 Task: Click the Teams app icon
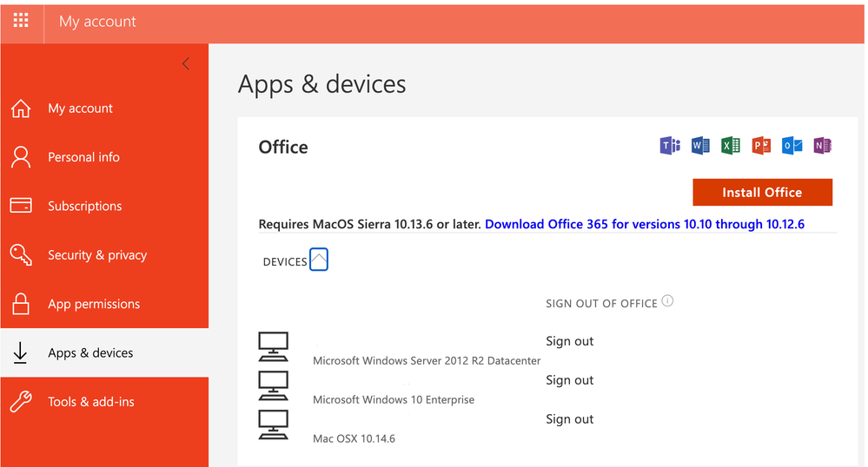[670, 146]
